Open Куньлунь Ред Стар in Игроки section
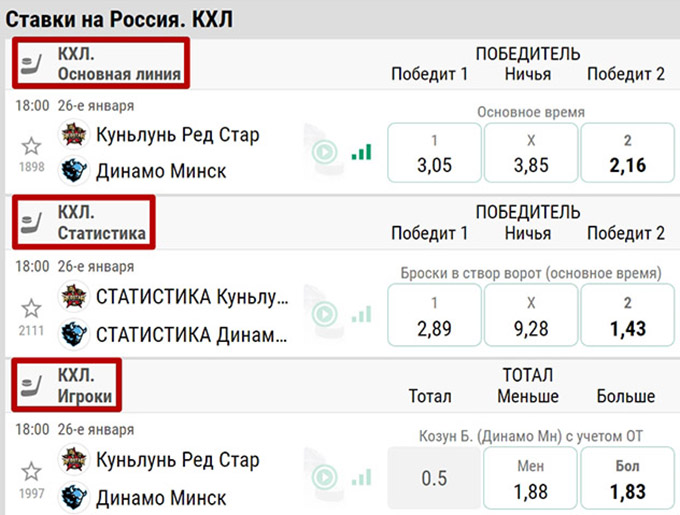Image resolution: width=680 pixels, height=515 pixels. [177, 460]
